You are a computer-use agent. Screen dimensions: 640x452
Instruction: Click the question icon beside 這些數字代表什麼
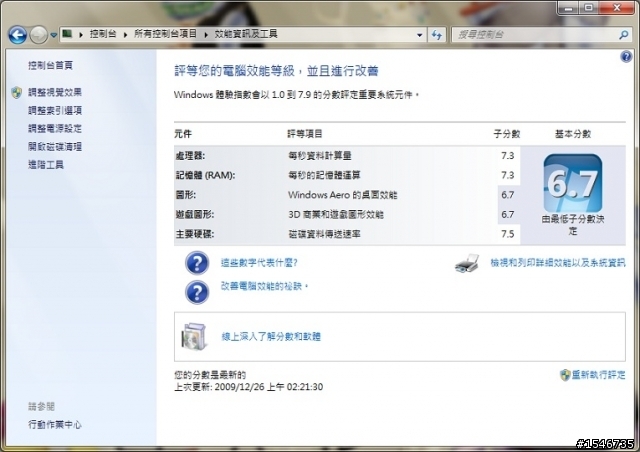coord(197,263)
